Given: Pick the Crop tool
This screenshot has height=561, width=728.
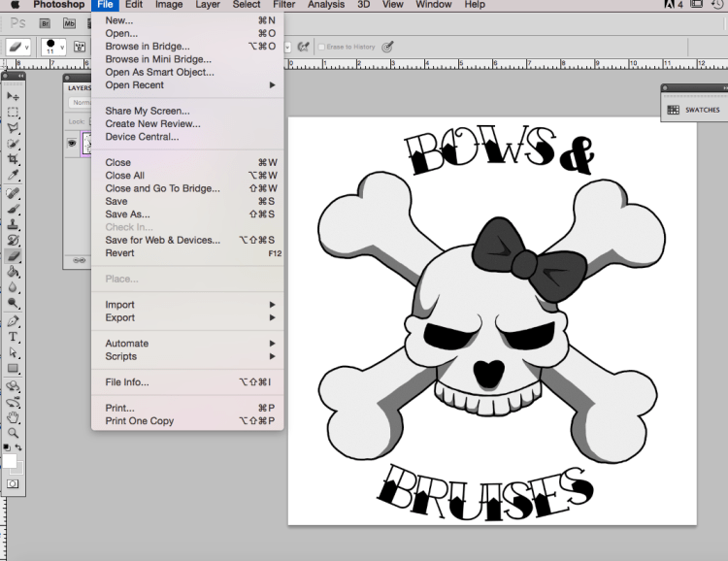Looking at the screenshot, I should (x=13, y=160).
